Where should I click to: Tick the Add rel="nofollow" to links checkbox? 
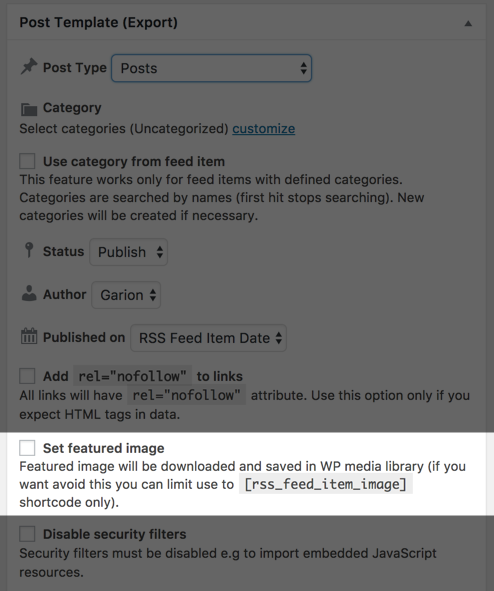click(x=27, y=376)
